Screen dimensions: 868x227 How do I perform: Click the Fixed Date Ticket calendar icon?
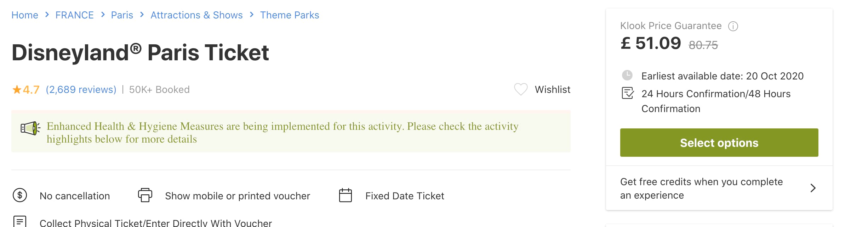pyautogui.click(x=346, y=195)
